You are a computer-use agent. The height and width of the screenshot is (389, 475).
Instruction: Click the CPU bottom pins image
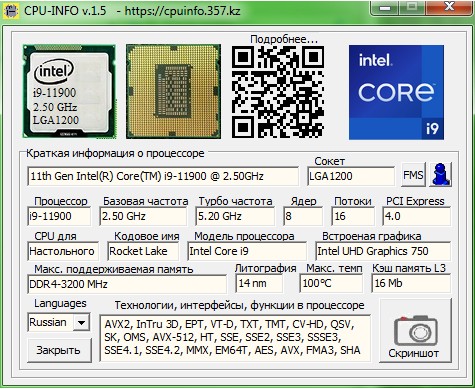click(173, 91)
